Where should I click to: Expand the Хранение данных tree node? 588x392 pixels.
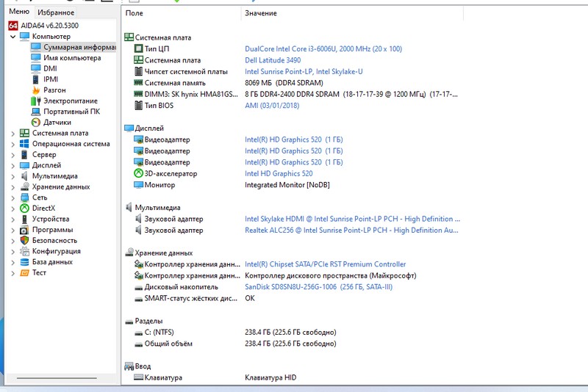click(12, 187)
